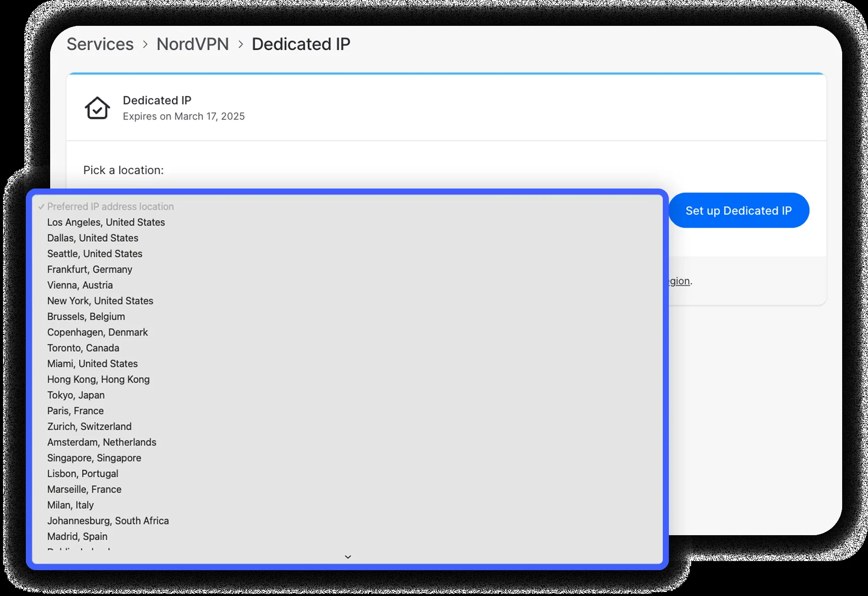Click the Dedicated IP house icon
Image resolution: width=868 pixels, height=596 pixels.
coord(97,108)
